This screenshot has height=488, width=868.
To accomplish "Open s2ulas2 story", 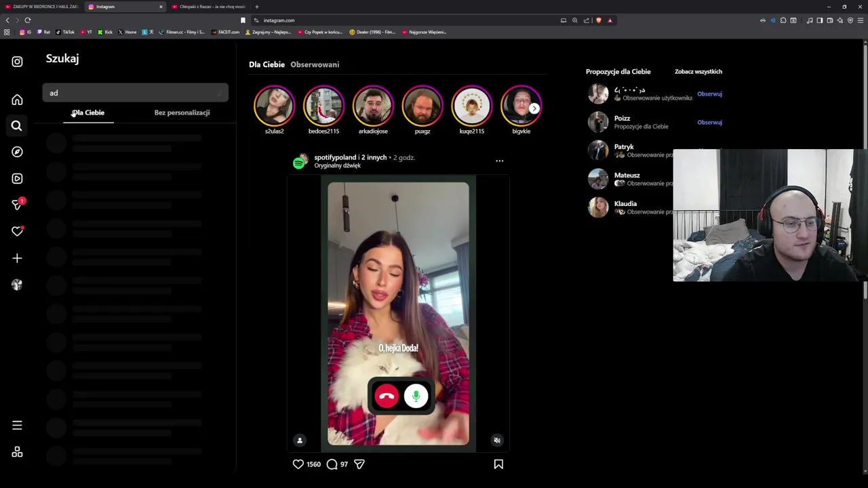I will point(274,106).
